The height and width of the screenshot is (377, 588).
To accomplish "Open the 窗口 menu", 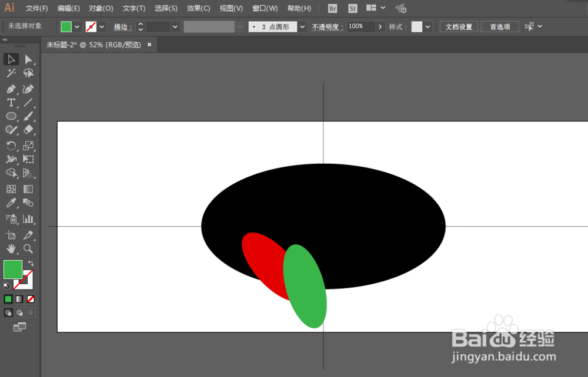I will click(x=265, y=8).
